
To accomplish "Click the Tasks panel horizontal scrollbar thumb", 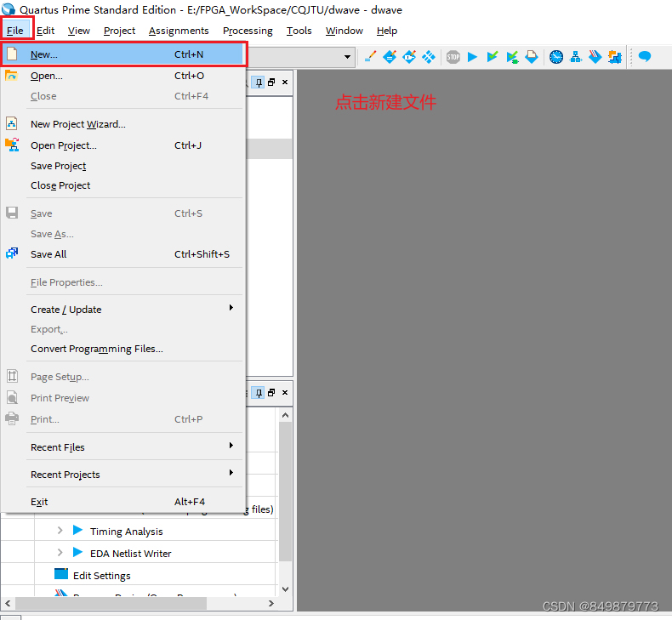I will coord(111,603).
